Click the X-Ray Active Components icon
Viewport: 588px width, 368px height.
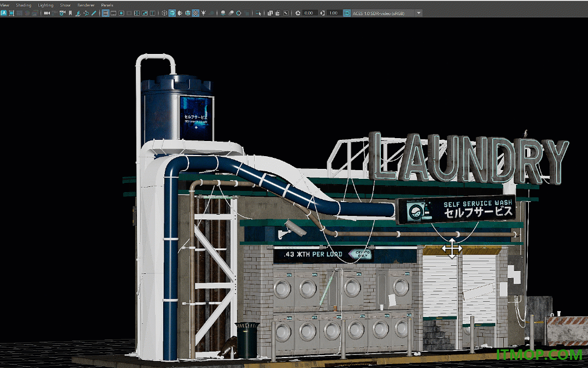(278, 13)
